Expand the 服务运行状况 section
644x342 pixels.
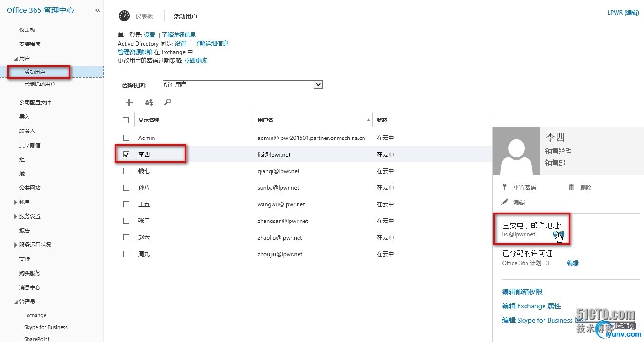[x=16, y=245]
